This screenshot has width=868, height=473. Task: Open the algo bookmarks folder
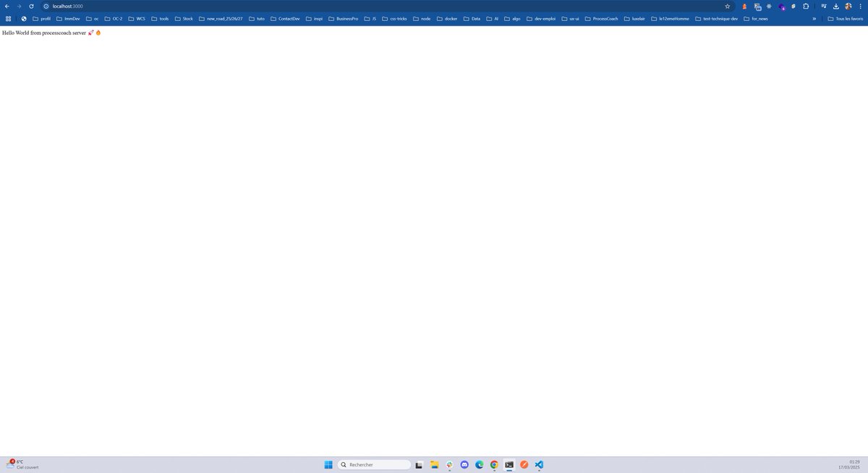tap(512, 18)
